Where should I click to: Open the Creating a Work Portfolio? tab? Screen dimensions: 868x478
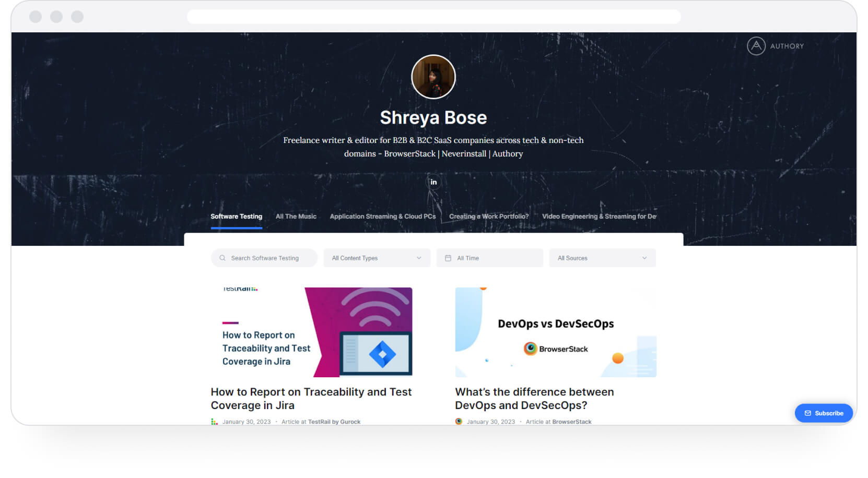(488, 217)
